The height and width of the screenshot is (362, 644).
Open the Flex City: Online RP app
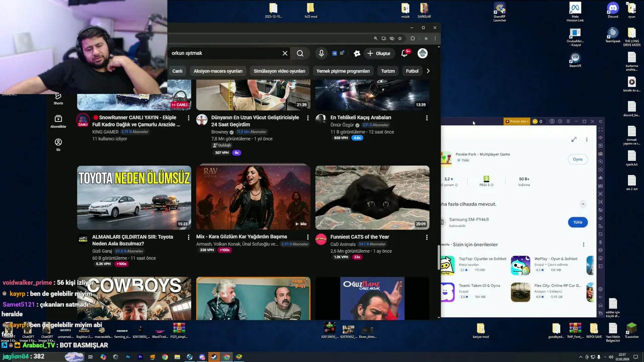click(x=546, y=292)
